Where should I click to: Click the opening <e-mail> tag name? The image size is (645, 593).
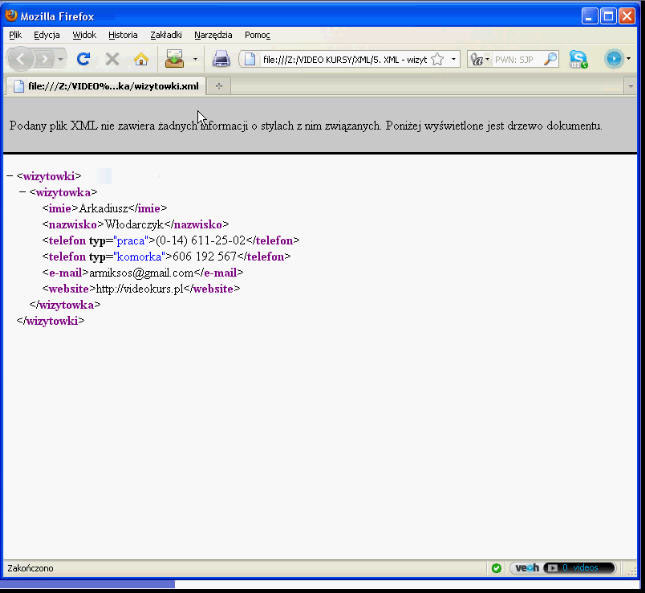[x=65, y=273]
